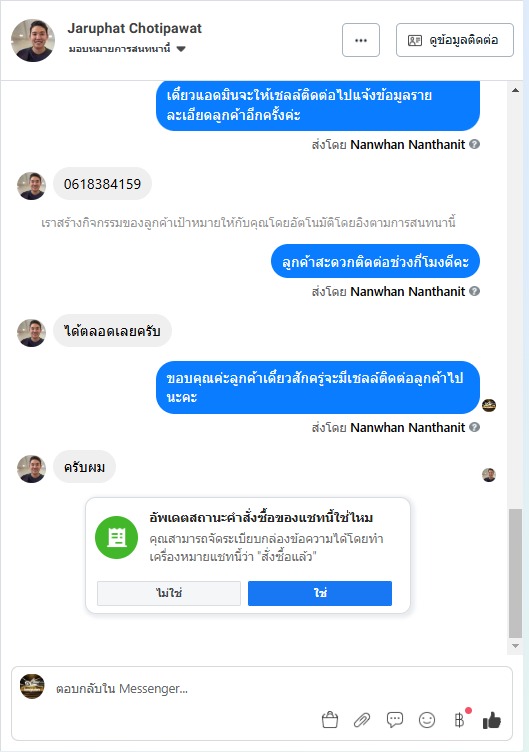This screenshot has height=752, width=529.
Task: Click the chat scrollbar thumb
Action: [x=516, y=574]
